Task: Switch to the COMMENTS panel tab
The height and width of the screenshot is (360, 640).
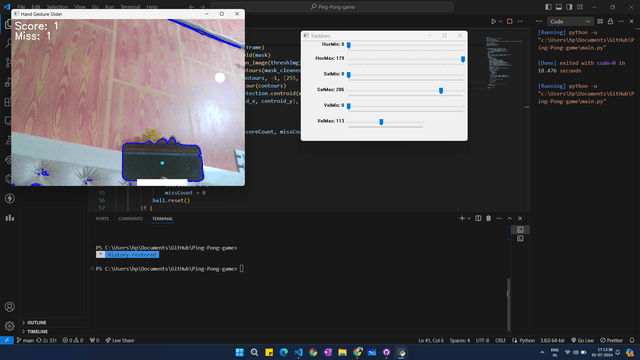Action: (130, 219)
